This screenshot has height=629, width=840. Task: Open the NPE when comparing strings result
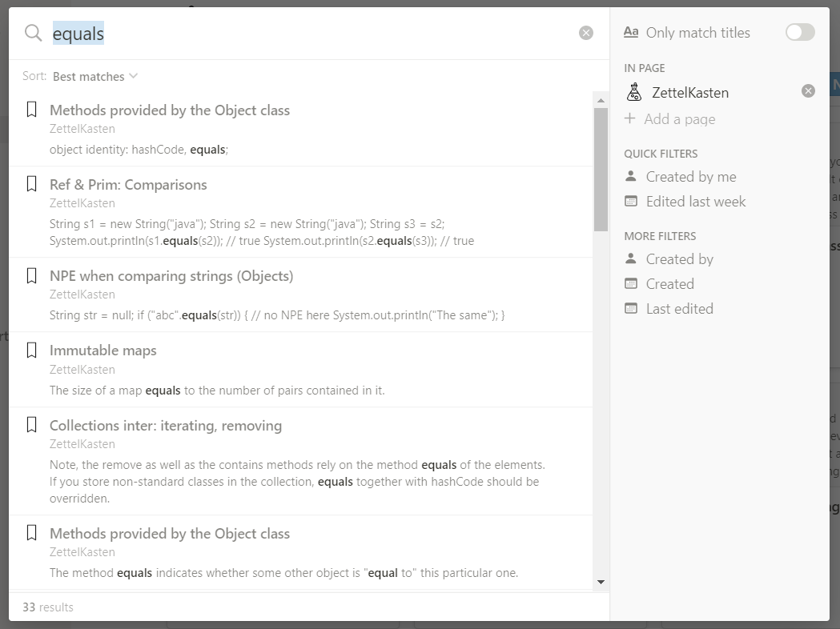coord(171,276)
